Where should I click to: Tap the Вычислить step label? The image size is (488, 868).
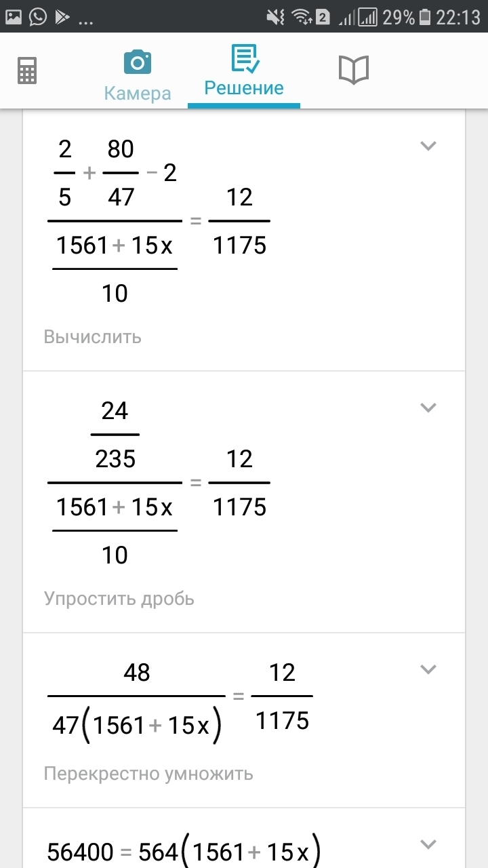[x=93, y=337]
